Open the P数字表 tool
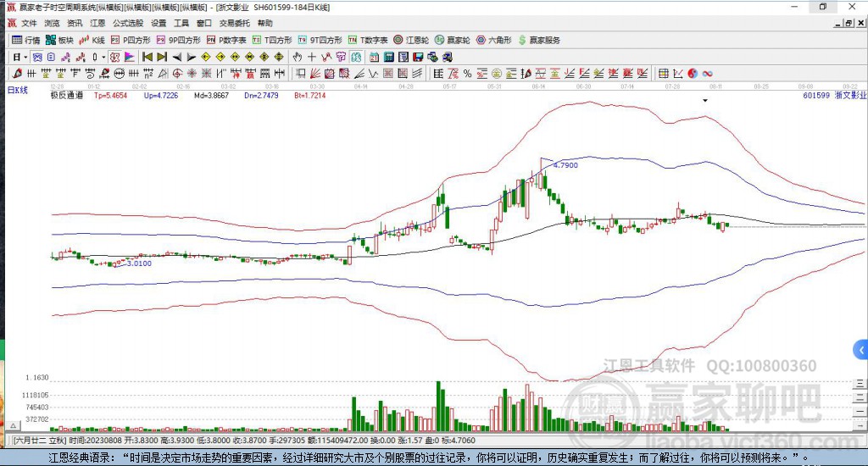Viewport: 868px width, 466px height. tap(226, 41)
